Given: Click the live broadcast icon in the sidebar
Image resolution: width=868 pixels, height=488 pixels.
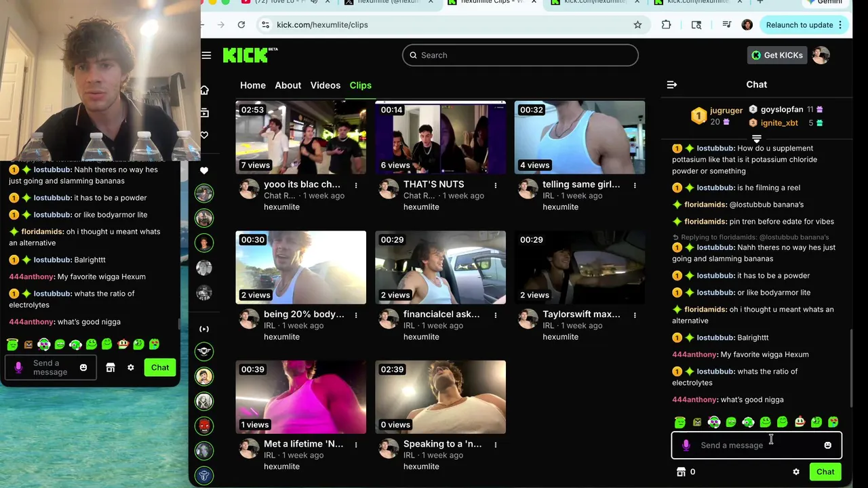Looking at the screenshot, I should tap(204, 329).
